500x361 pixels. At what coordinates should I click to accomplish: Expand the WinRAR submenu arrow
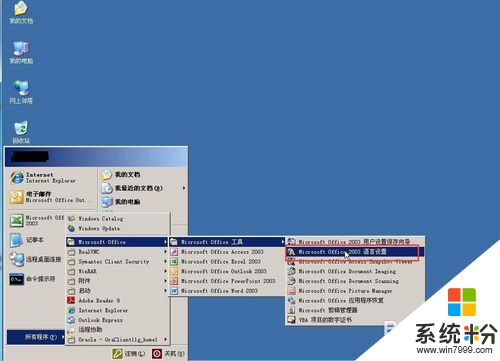166,271
